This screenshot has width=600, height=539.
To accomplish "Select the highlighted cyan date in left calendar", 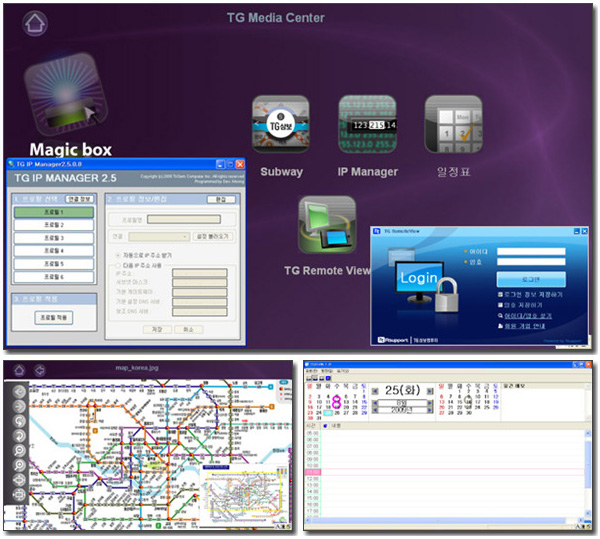I will pyautogui.click(x=328, y=413).
